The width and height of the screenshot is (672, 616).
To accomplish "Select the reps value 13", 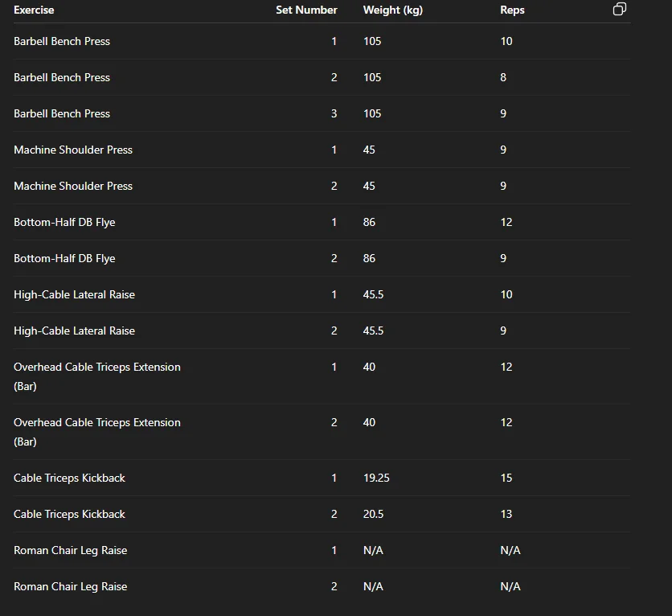I will point(506,514).
